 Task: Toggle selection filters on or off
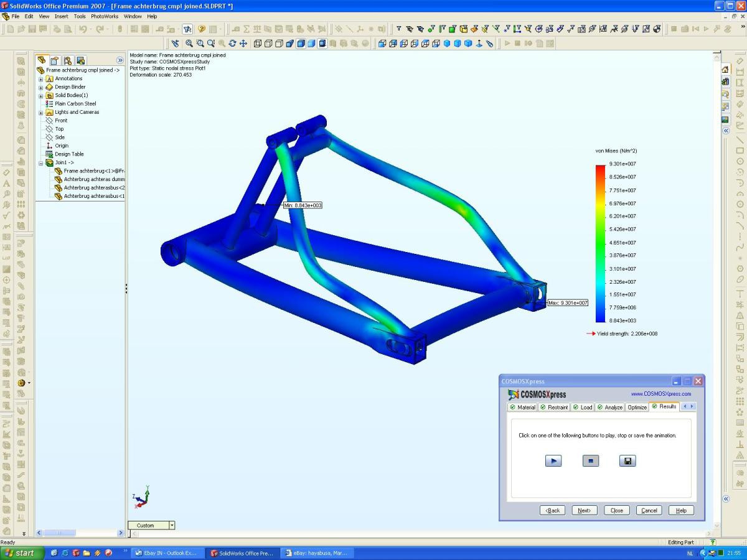point(399,29)
